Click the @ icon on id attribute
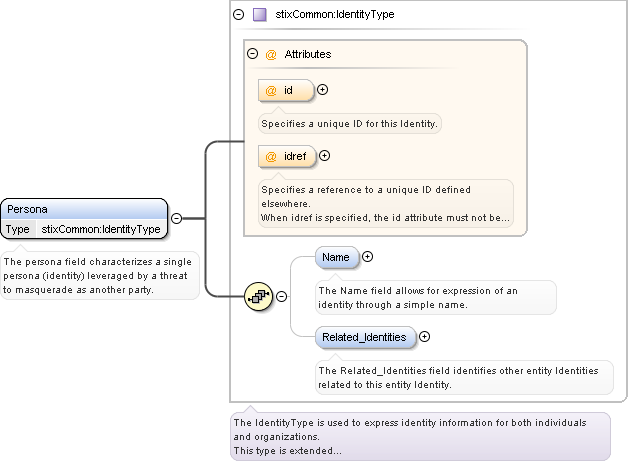This screenshot has height=464, width=629. (x=271, y=91)
